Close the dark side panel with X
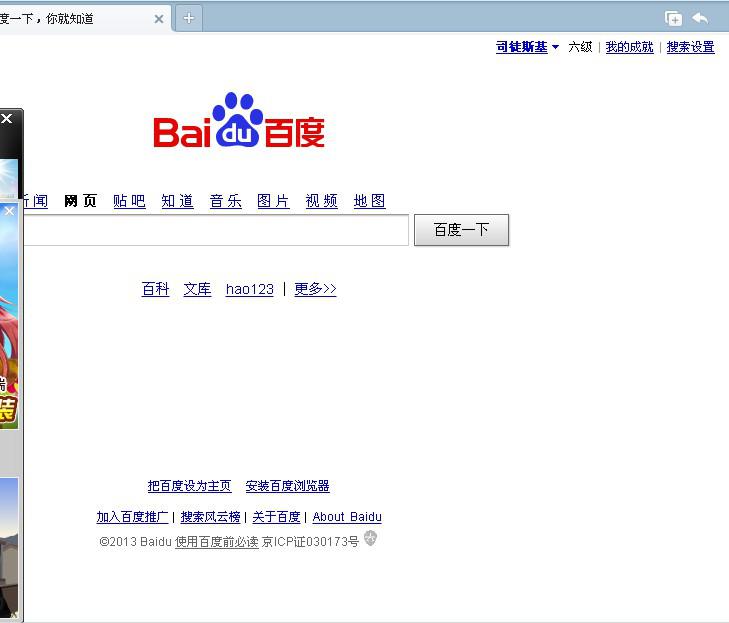Screen dimensions: 729x623 (7, 119)
